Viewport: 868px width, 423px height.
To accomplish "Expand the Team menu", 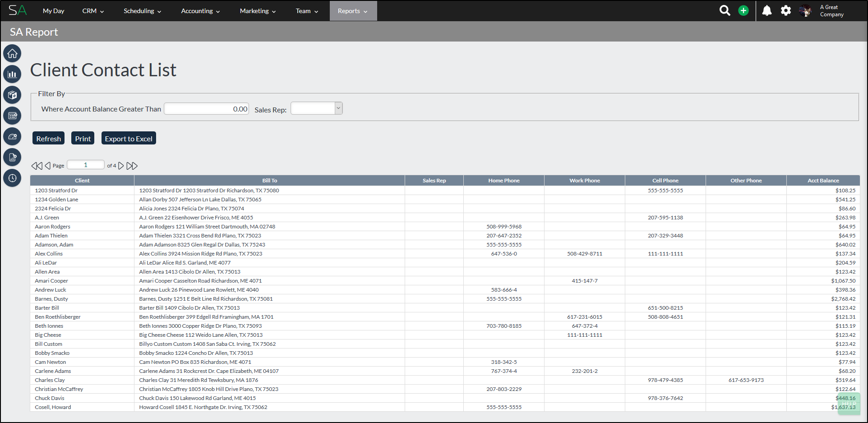I will (307, 11).
